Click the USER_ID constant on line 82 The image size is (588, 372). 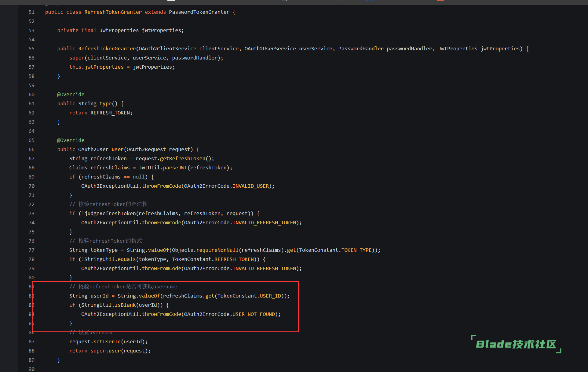coord(270,296)
